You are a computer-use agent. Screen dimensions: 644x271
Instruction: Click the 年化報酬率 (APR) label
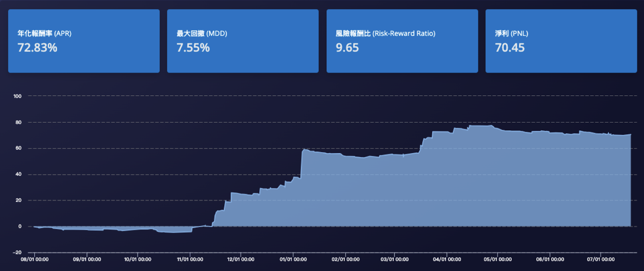pyautogui.click(x=44, y=33)
